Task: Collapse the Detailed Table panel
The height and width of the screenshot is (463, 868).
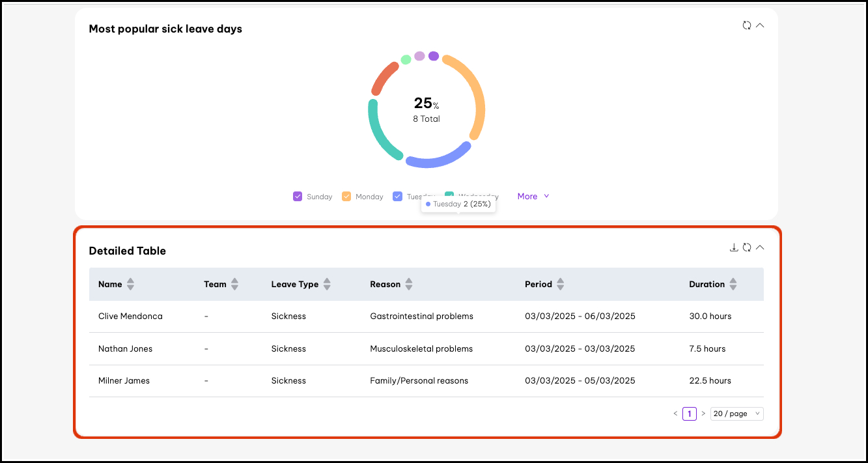Action: (x=759, y=247)
